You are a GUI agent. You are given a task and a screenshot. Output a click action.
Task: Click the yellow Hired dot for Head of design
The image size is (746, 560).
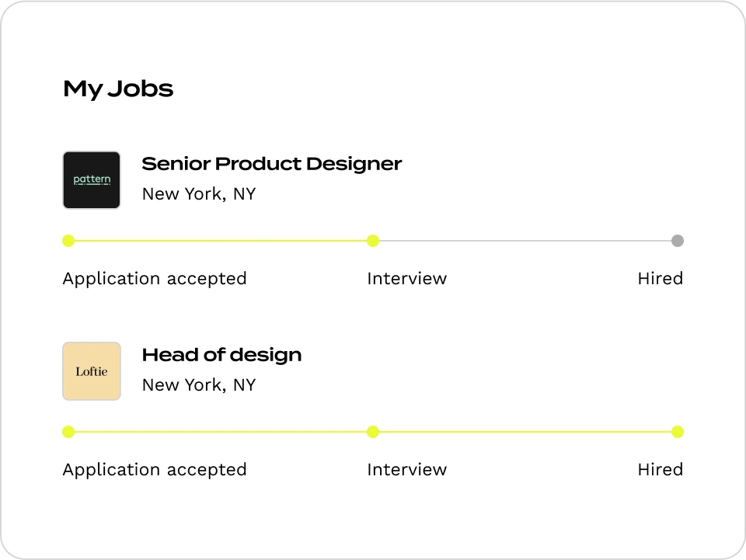[678, 432]
